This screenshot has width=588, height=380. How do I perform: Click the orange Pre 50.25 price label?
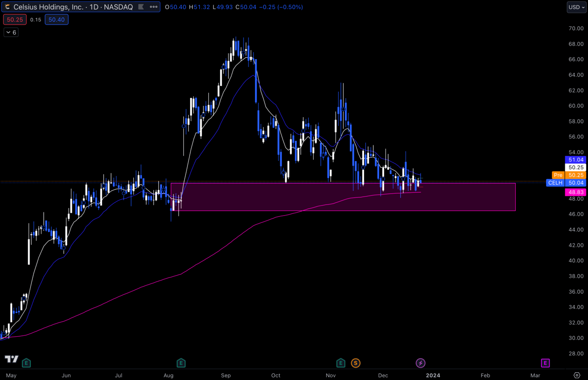pos(569,175)
